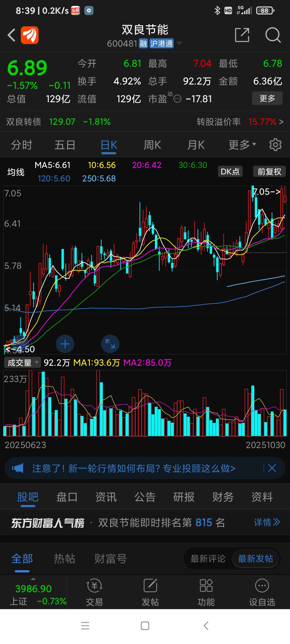Tap the 东方财富人气榜 logo text
Screen dimensions: 290x644
click(48, 523)
